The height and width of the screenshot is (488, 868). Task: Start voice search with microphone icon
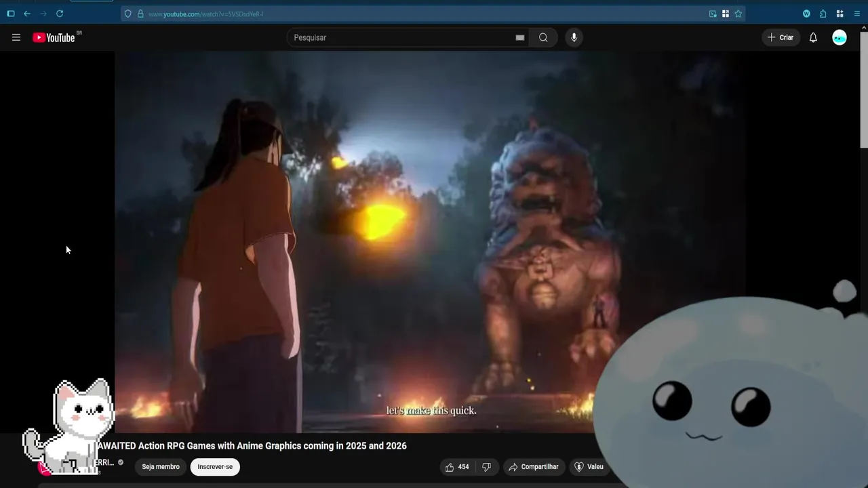tap(574, 37)
